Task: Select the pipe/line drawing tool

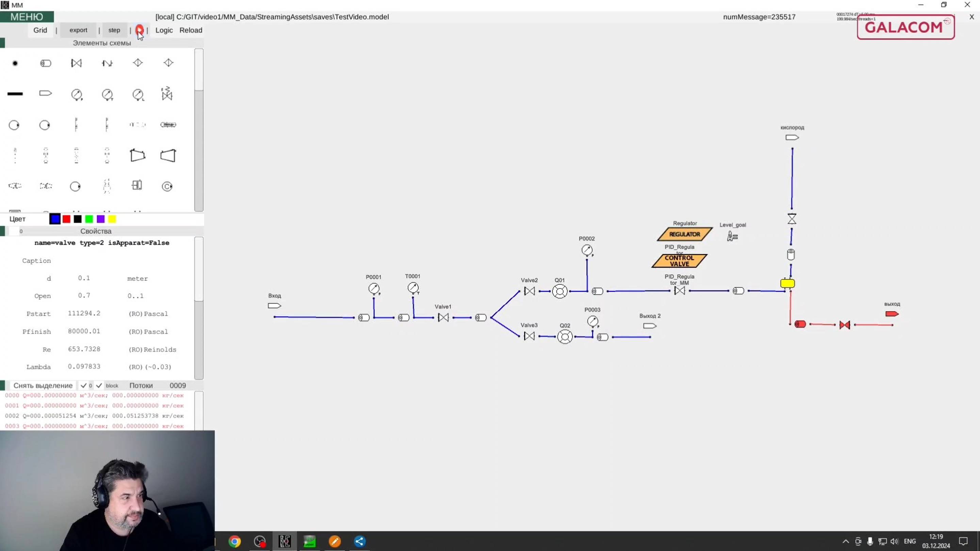Action: point(15,94)
